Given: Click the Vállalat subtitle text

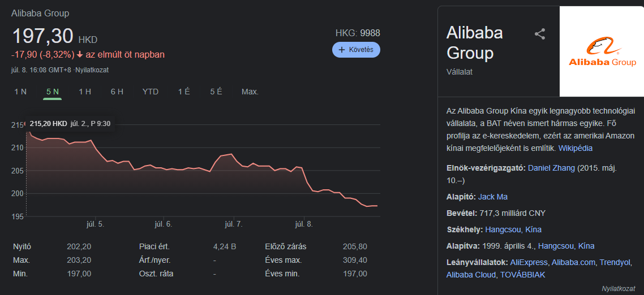Looking at the screenshot, I should [460, 72].
